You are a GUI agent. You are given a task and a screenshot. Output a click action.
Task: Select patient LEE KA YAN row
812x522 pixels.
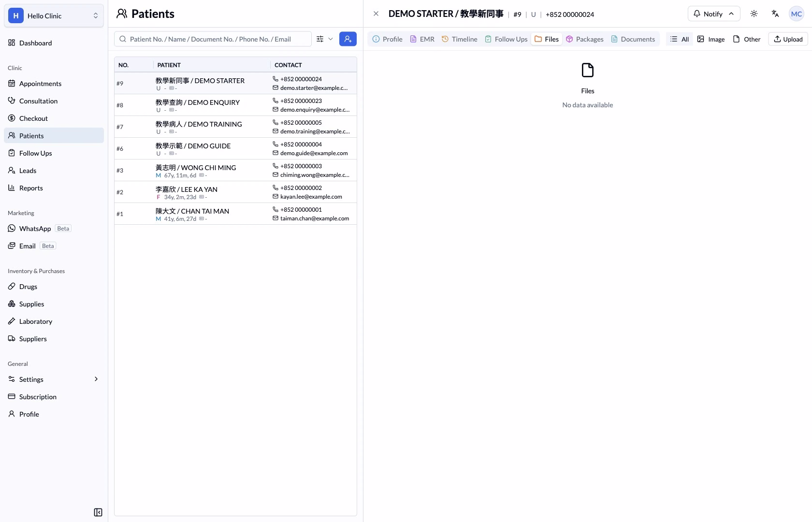pos(236,192)
